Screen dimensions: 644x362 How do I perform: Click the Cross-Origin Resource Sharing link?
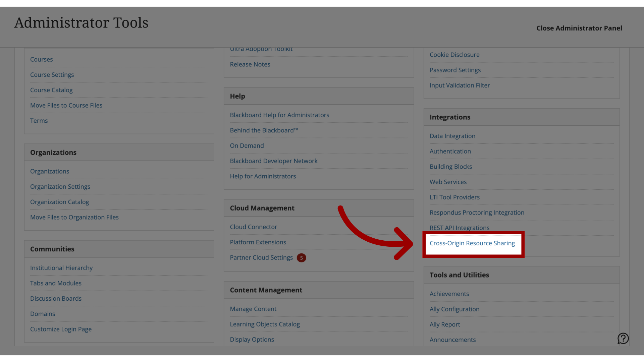click(x=472, y=243)
